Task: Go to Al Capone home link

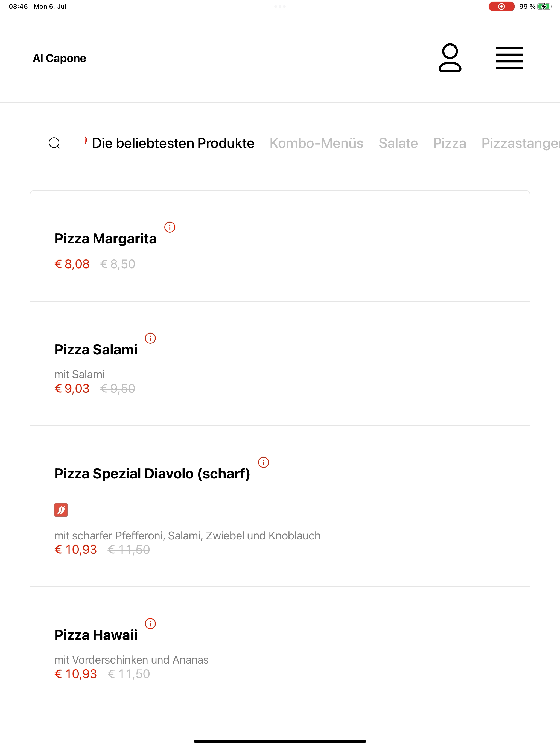Action: tap(59, 58)
